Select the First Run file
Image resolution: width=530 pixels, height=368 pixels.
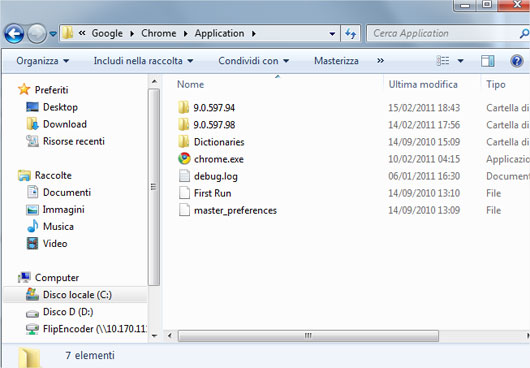tap(204, 193)
